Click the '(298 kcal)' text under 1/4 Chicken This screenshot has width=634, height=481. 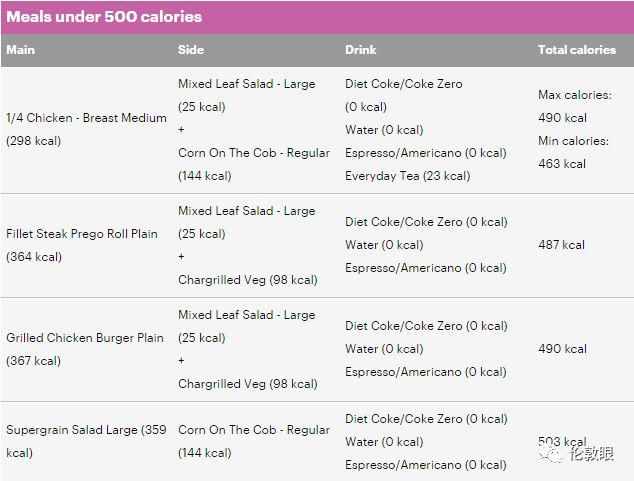[x=34, y=141]
